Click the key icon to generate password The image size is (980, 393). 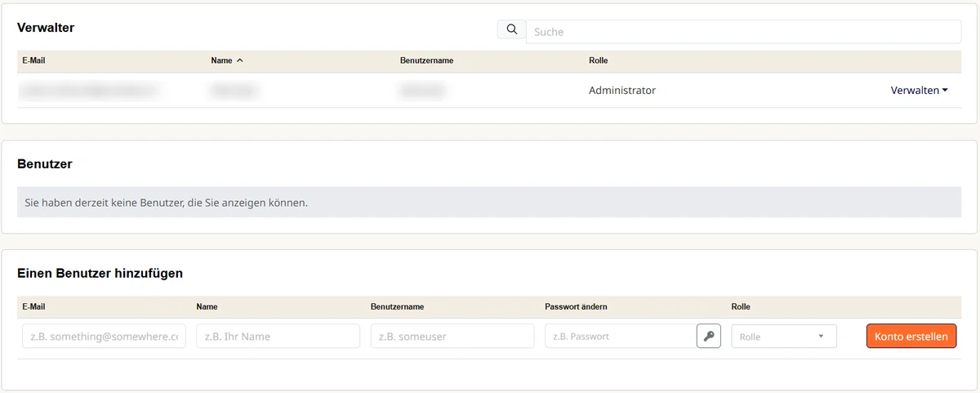coord(709,337)
